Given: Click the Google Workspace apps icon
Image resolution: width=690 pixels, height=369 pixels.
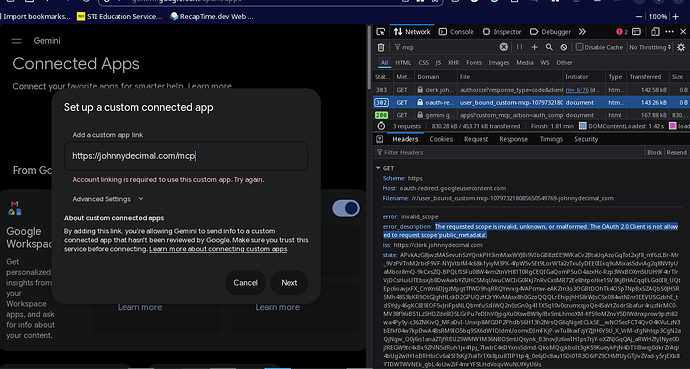Looking at the screenshot, I should coord(15,208).
